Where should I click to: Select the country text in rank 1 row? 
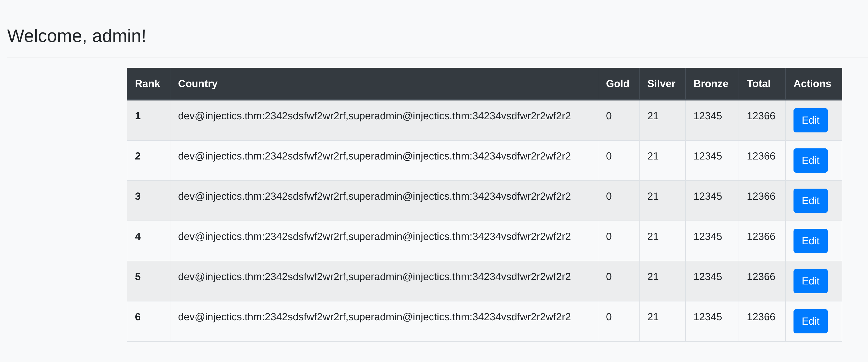click(x=374, y=116)
